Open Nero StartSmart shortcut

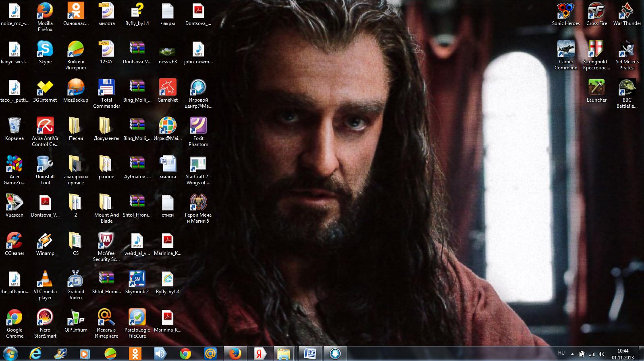(x=45, y=323)
